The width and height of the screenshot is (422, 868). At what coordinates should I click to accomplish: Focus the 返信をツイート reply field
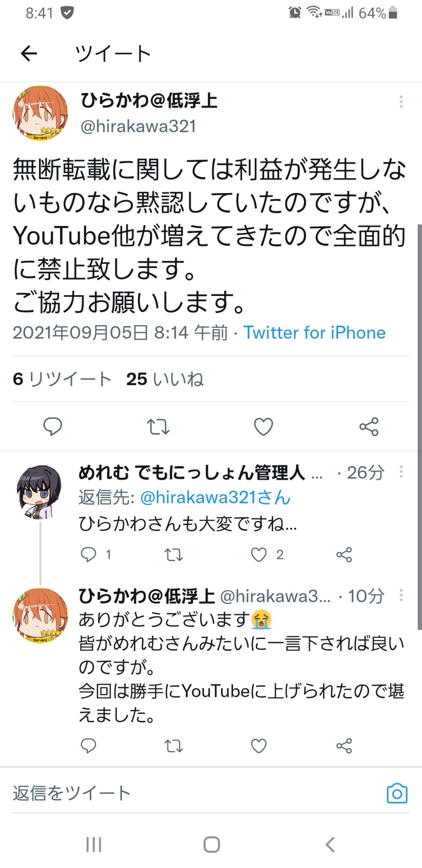click(173, 793)
